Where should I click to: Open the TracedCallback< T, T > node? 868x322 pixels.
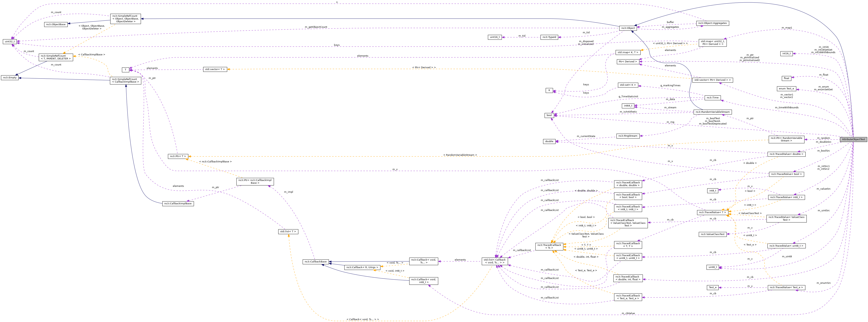[628, 245]
